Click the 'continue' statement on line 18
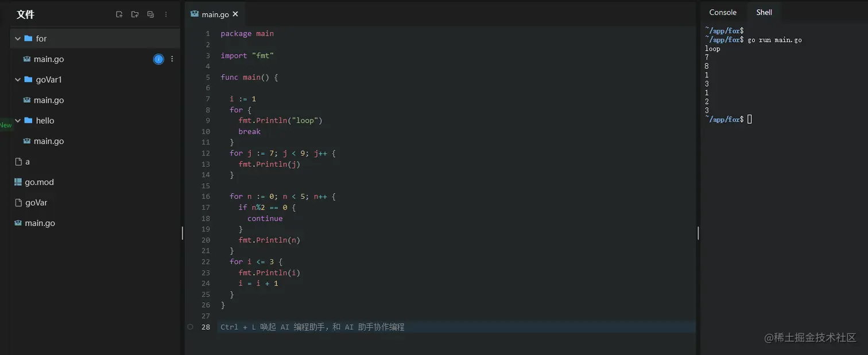The width and height of the screenshot is (868, 355). (x=265, y=219)
